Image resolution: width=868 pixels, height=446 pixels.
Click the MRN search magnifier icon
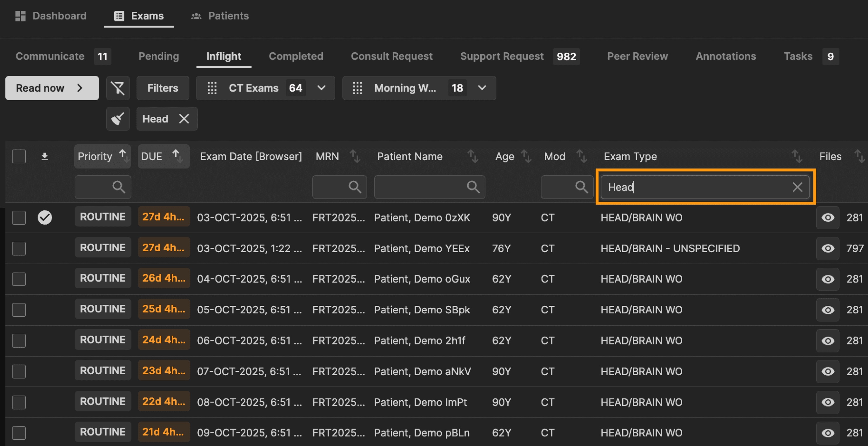tap(355, 187)
